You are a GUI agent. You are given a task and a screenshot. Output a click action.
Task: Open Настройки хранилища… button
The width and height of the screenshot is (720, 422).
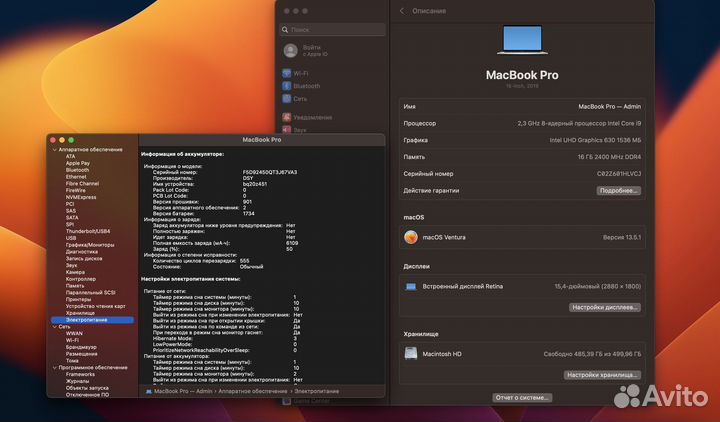pos(602,375)
